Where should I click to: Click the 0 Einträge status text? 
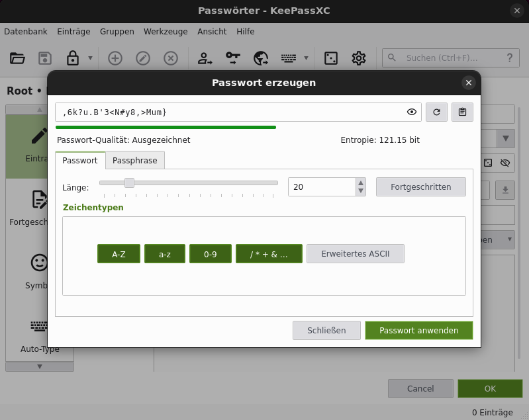[492, 412]
